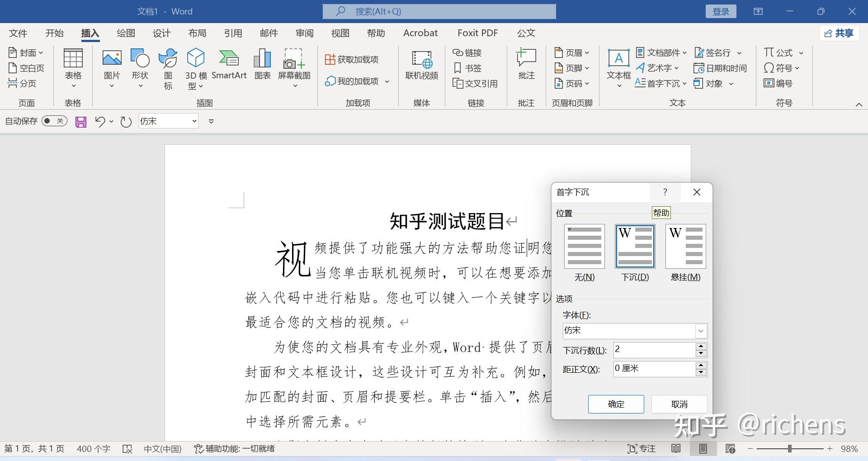Click the 登录 sign-in button
The image size is (868, 461).
[721, 12]
